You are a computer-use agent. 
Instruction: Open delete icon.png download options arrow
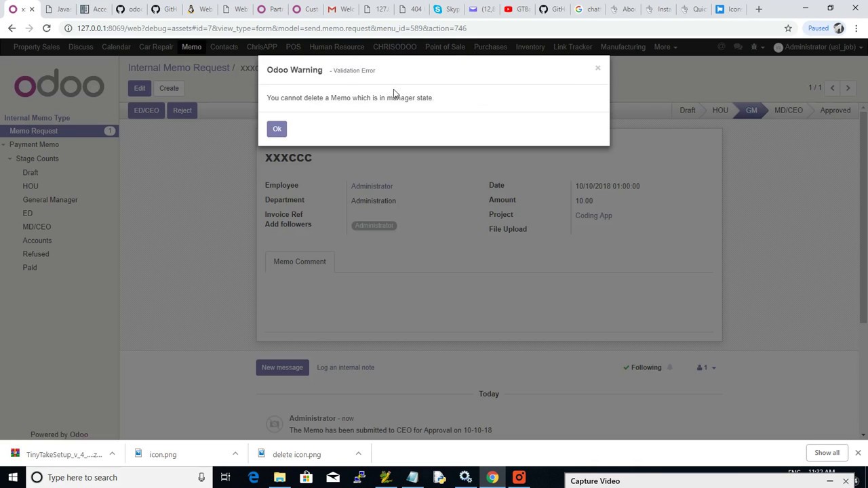[358, 454]
